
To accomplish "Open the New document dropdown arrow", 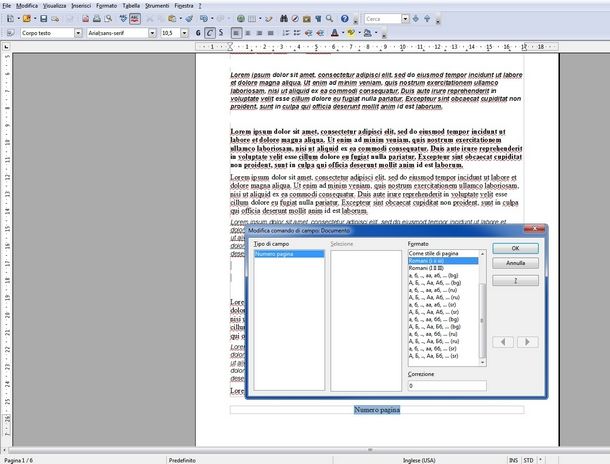I will click(18, 18).
